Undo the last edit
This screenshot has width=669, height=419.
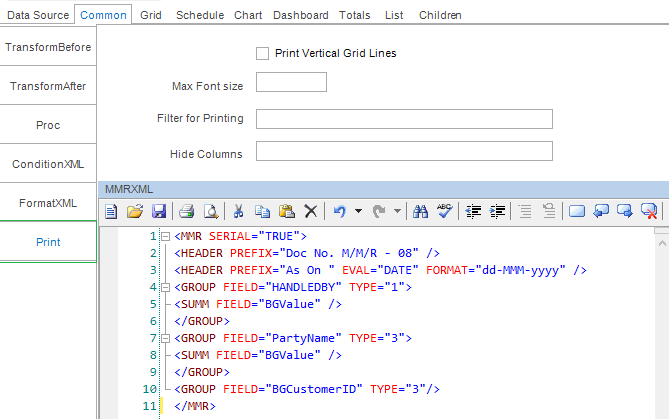(x=340, y=211)
